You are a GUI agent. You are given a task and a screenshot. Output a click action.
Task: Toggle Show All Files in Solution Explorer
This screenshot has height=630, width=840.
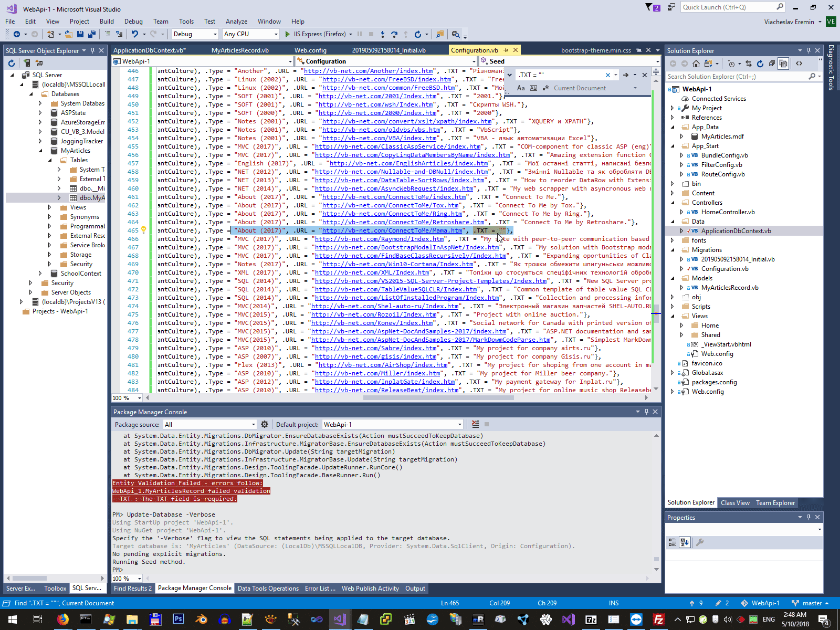tap(783, 64)
